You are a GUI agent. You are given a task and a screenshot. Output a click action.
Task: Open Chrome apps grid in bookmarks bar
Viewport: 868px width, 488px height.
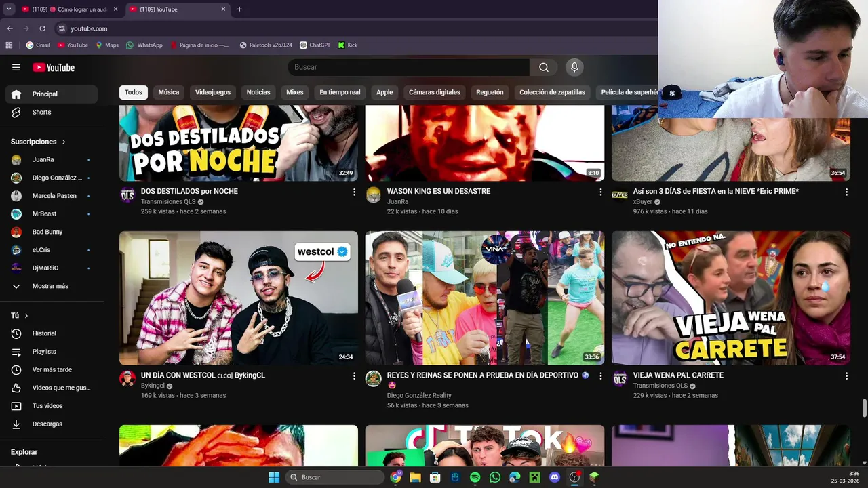click(9, 45)
